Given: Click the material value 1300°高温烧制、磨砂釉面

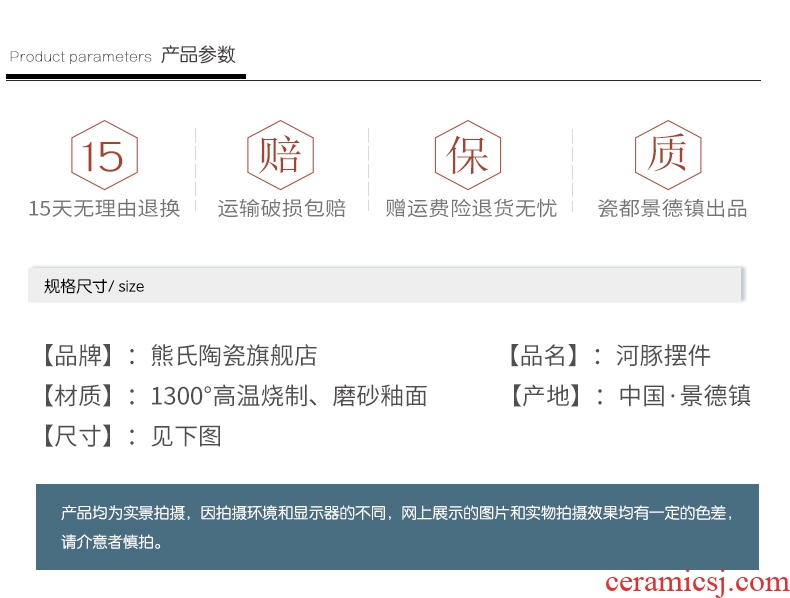Looking at the screenshot, I should 289,396.
